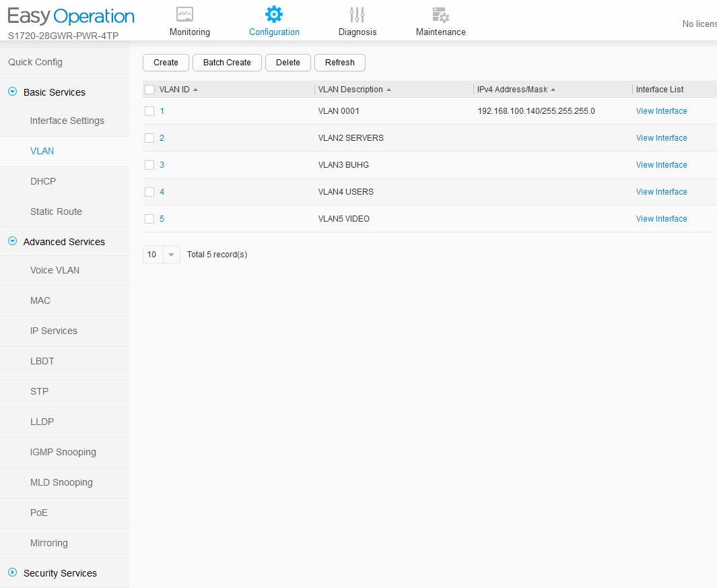This screenshot has width=717, height=588.
Task: View Interface for VLAN4 USERS
Action: tap(661, 192)
